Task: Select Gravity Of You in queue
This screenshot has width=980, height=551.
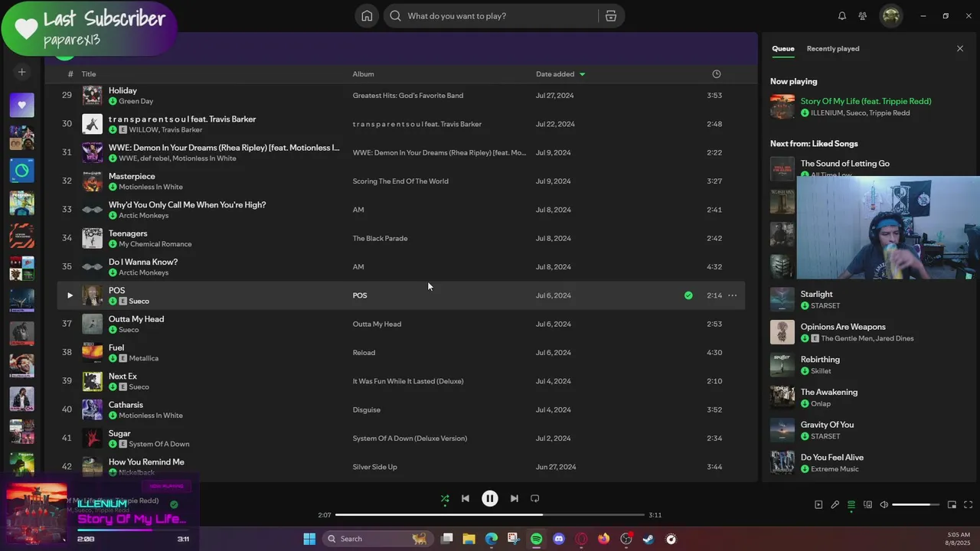Action: (x=827, y=425)
